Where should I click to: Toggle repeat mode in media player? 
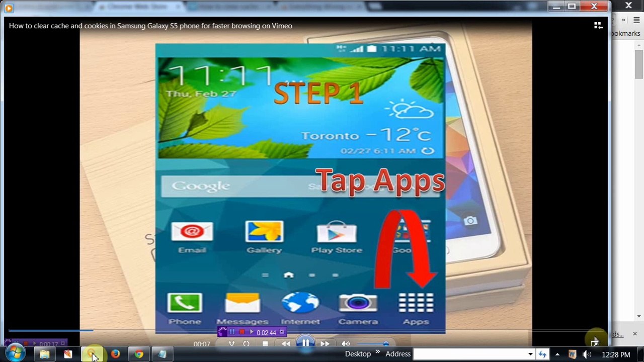247,344
